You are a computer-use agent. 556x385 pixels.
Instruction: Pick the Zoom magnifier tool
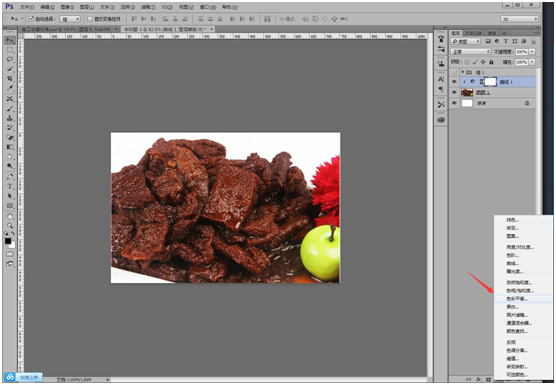10,225
